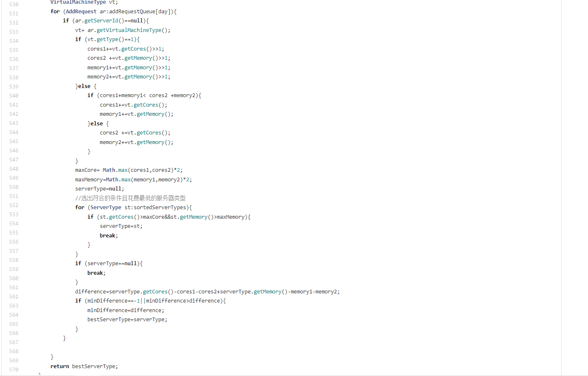588x376 pixels.
Task: Click the 'memory1+=vt.getMemory()>>1;' line
Action: point(129,68)
